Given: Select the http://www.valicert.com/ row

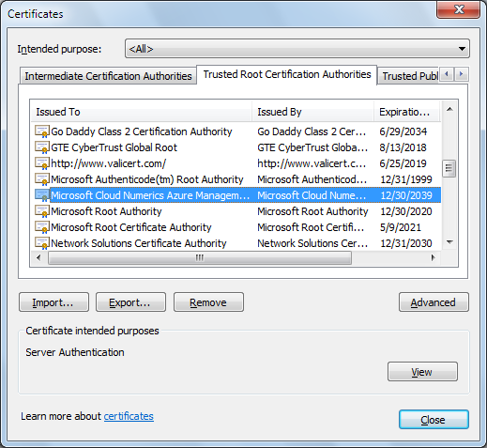Looking at the screenshot, I should 236,163.
